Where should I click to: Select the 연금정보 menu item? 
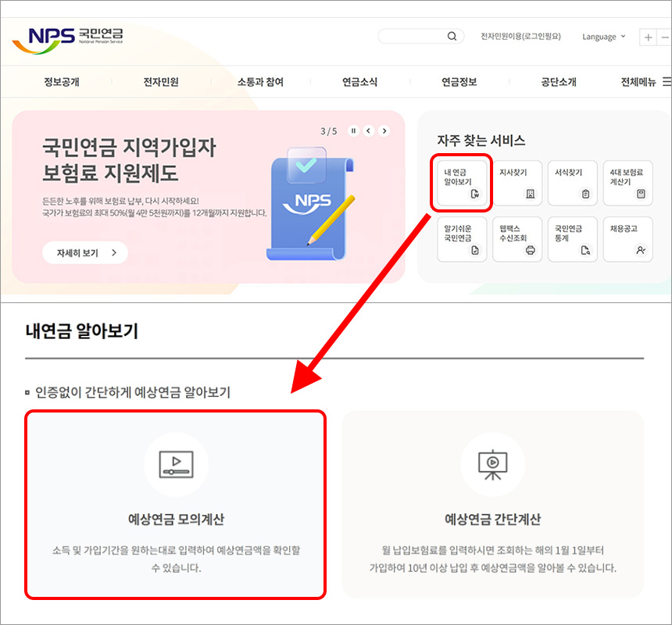(458, 80)
